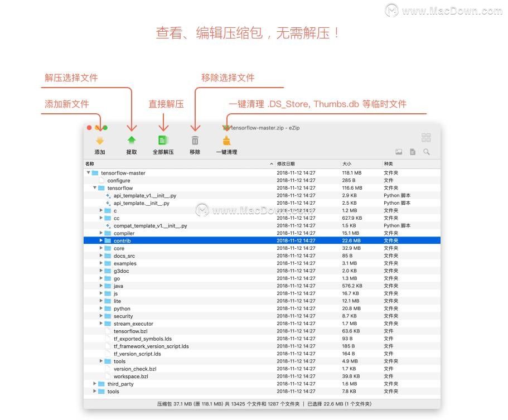The width and height of the screenshot is (508, 420).
Task: Expand the core folder triangle
Action: coord(101,248)
